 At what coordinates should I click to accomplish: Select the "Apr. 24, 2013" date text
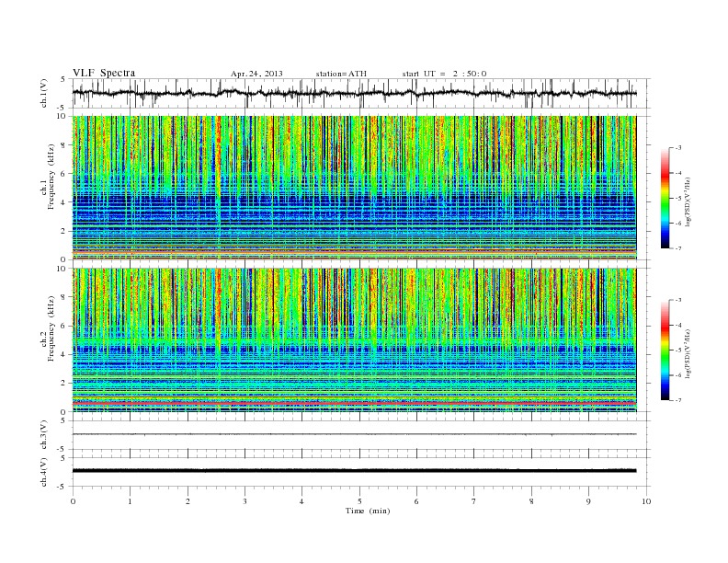tap(256, 74)
